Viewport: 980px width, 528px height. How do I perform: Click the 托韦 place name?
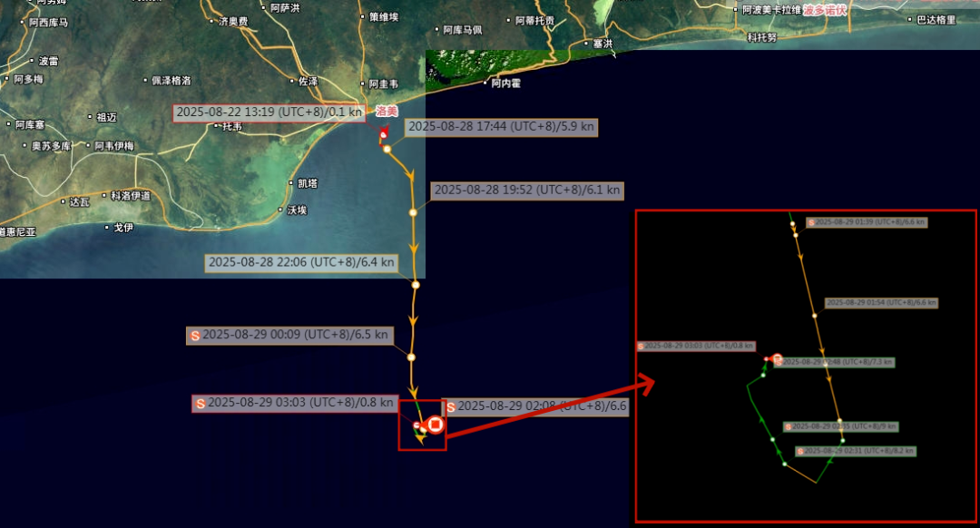coord(232,126)
